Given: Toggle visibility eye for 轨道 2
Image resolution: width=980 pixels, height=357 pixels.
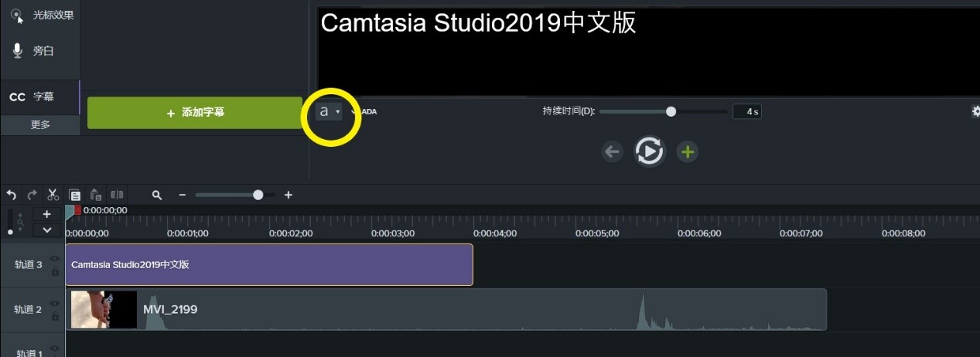Looking at the screenshot, I should (x=55, y=304).
